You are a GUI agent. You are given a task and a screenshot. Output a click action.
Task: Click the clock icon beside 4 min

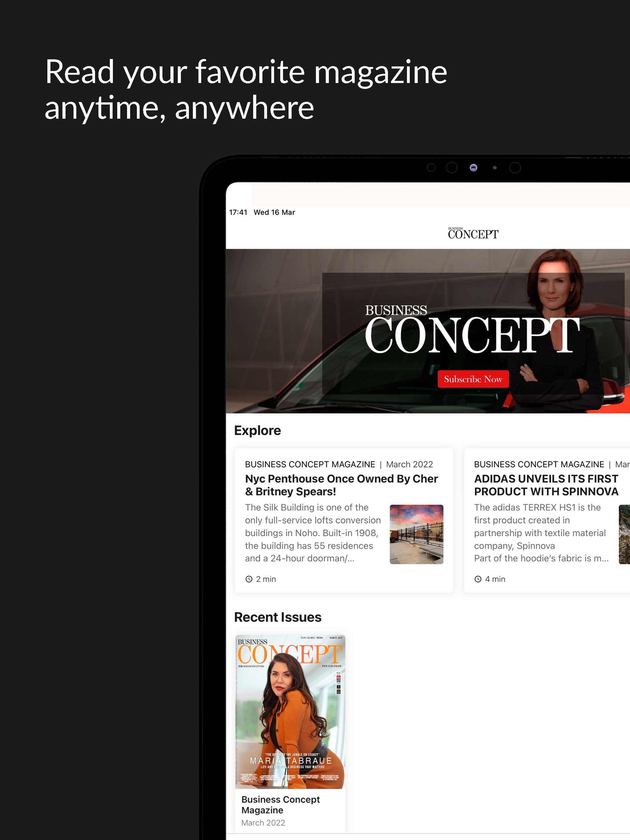click(x=478, y=579)
